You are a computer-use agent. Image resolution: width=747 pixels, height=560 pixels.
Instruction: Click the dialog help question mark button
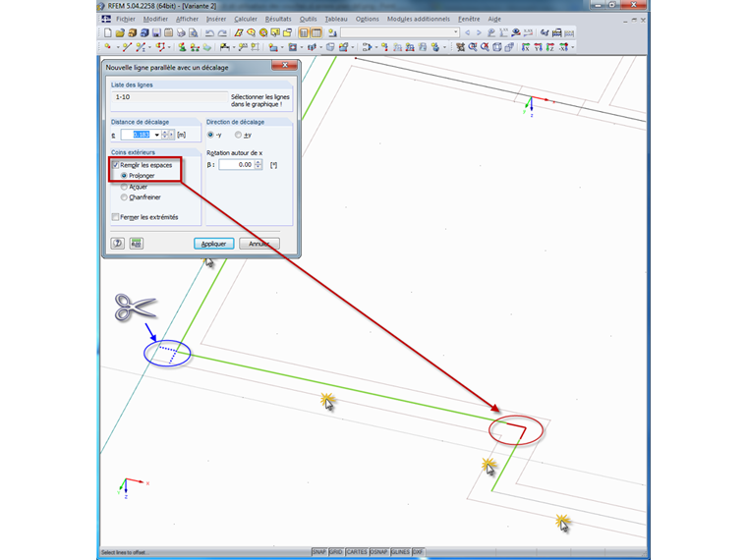118,244
